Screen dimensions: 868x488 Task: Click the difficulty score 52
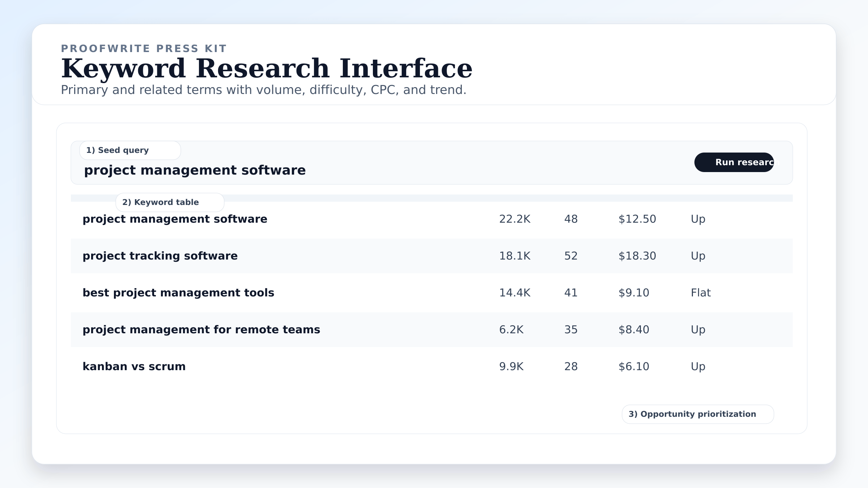pos(571,256)
